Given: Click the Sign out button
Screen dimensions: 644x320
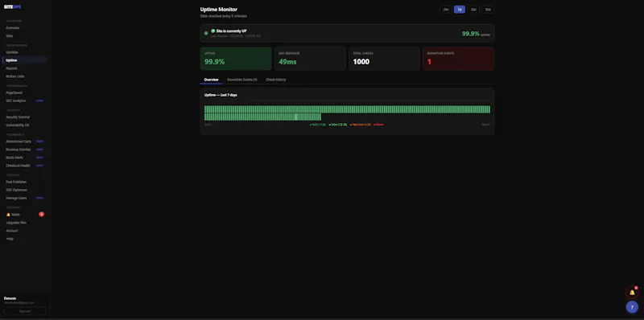Looking at the screenshot, I should tap(25, 311).
